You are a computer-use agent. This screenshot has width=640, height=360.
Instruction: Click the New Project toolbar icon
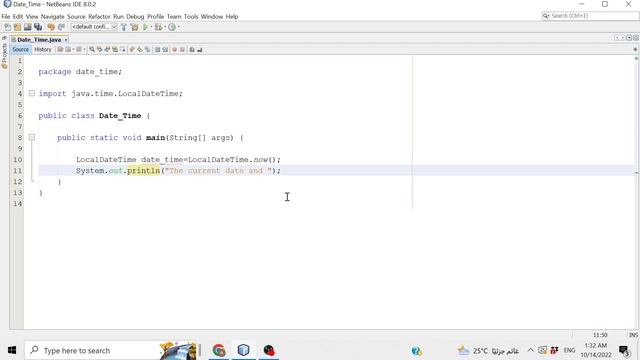pos(18,27)
